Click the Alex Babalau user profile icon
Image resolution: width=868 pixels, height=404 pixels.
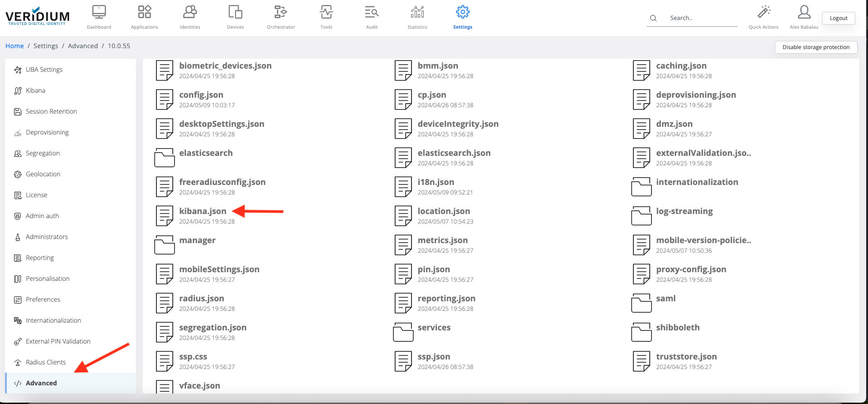(804, 12)
